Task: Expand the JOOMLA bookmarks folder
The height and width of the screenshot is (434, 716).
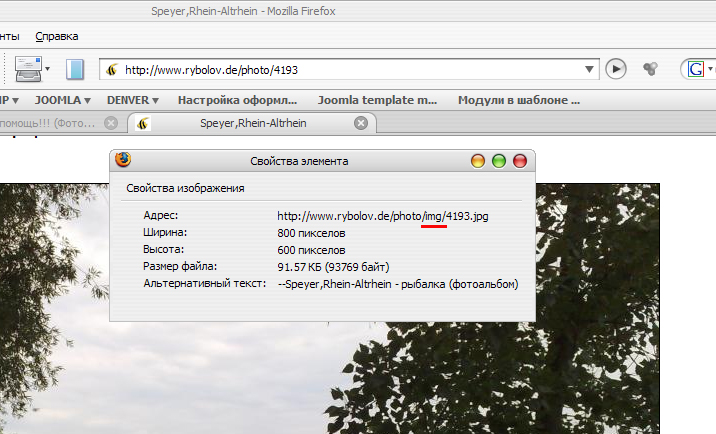Action: [62, 100]
